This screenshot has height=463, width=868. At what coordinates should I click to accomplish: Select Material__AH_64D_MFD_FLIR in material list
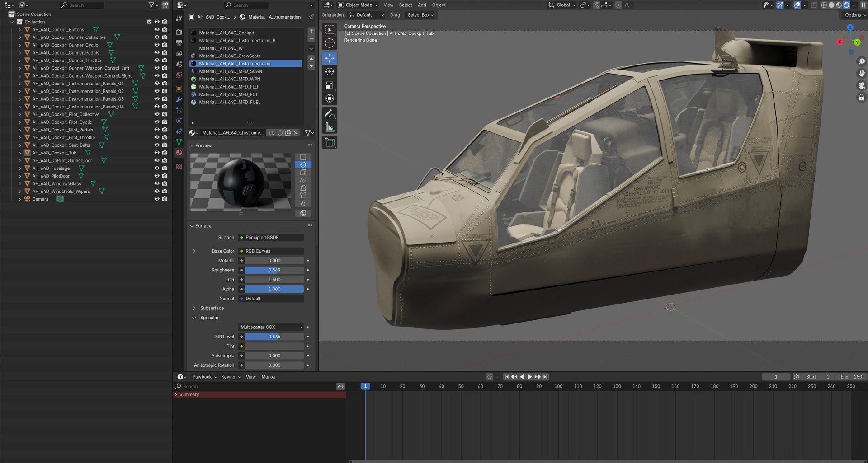tap(246, 87)
